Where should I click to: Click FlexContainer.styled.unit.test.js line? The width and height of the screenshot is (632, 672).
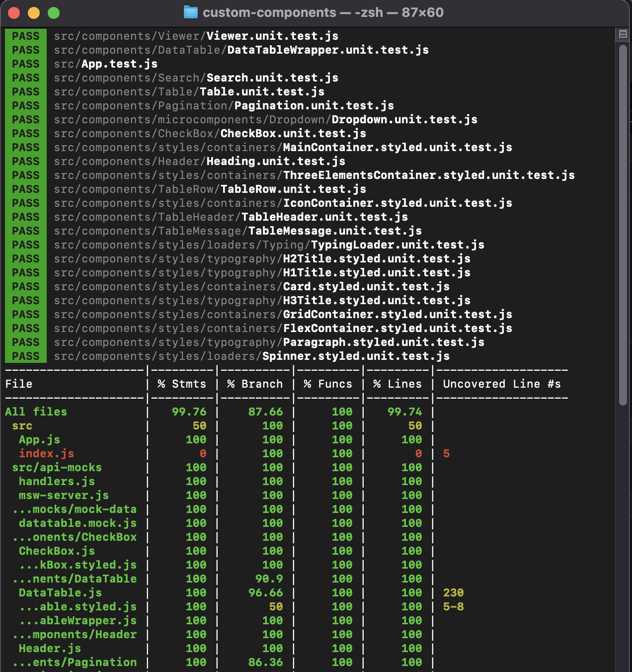283,329
